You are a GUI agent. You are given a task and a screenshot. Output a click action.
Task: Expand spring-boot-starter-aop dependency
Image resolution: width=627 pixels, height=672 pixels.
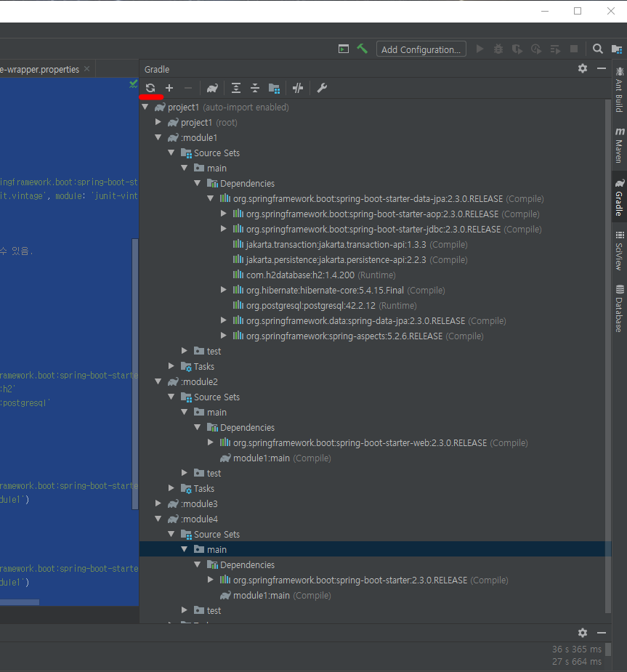click(x=223, y=214)
